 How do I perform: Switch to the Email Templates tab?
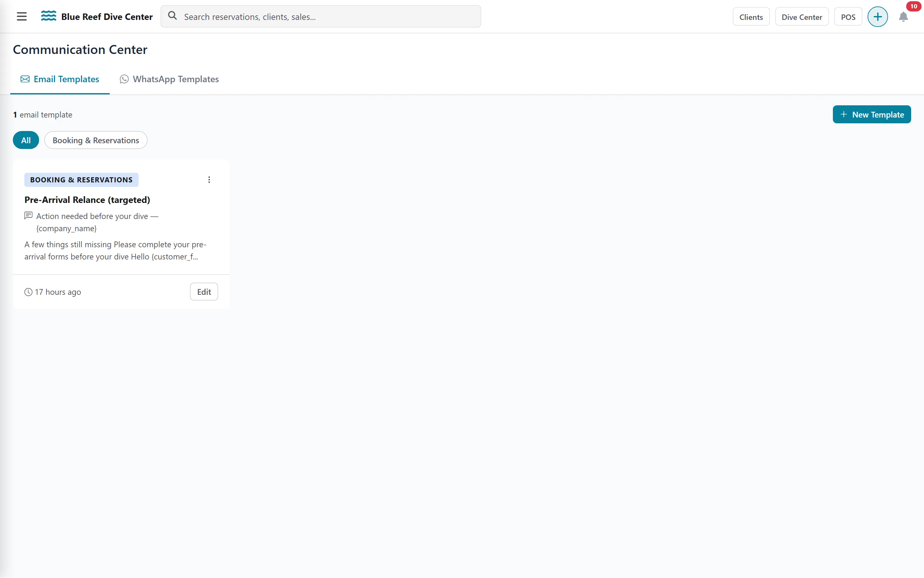point(60,79)
